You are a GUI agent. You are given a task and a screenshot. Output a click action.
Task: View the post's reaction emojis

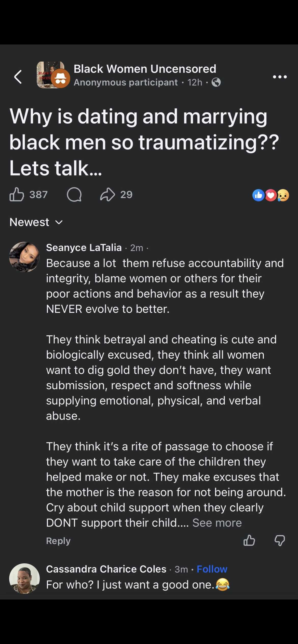[x=270, y=195]
